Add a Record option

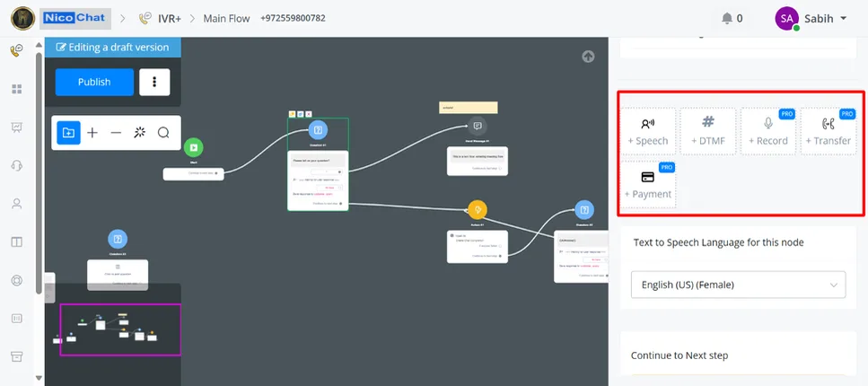coord(767,131)
